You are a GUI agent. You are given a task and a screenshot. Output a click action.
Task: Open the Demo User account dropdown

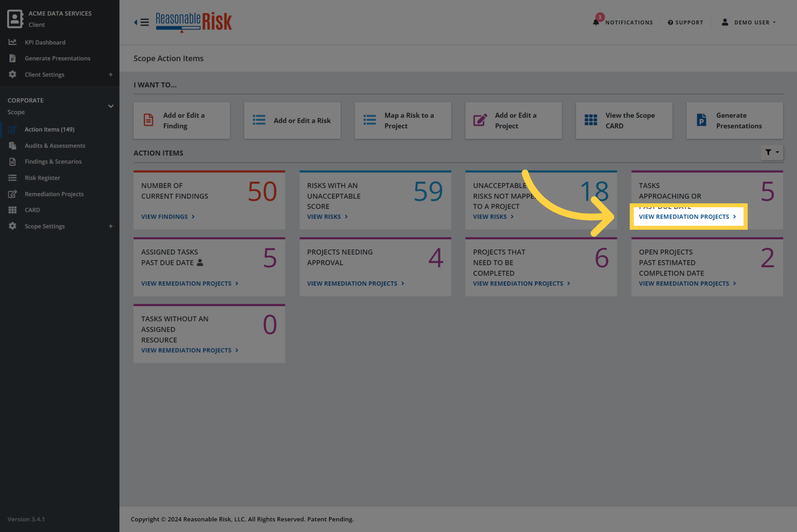pos(749,22)
